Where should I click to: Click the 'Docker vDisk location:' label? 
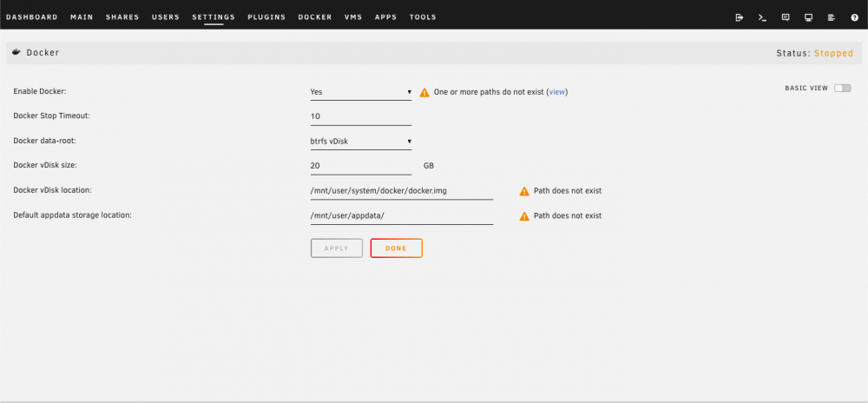tap(53, 190)
